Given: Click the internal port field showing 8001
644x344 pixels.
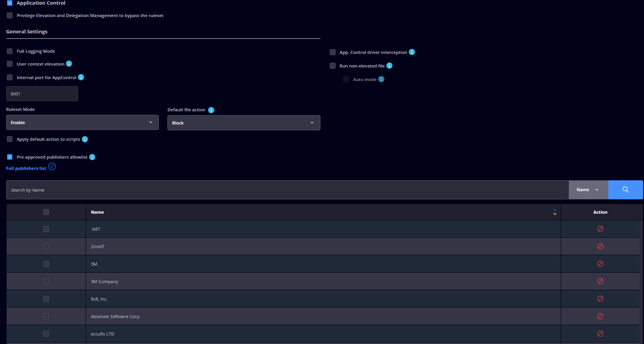Looking at the screenshot, I should 42,93.
